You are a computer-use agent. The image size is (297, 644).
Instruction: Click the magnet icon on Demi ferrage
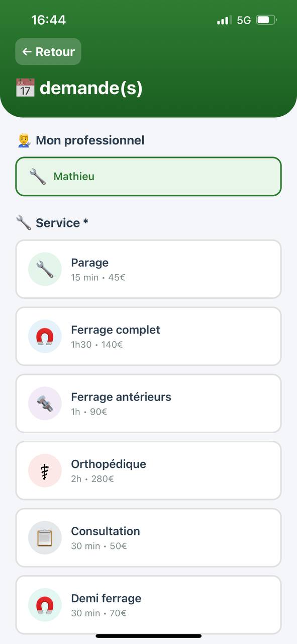[45, 605]
